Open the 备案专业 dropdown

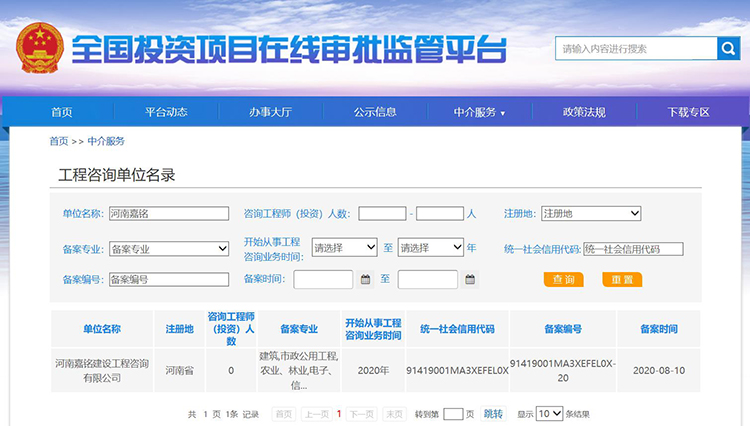tap(169, 249)
